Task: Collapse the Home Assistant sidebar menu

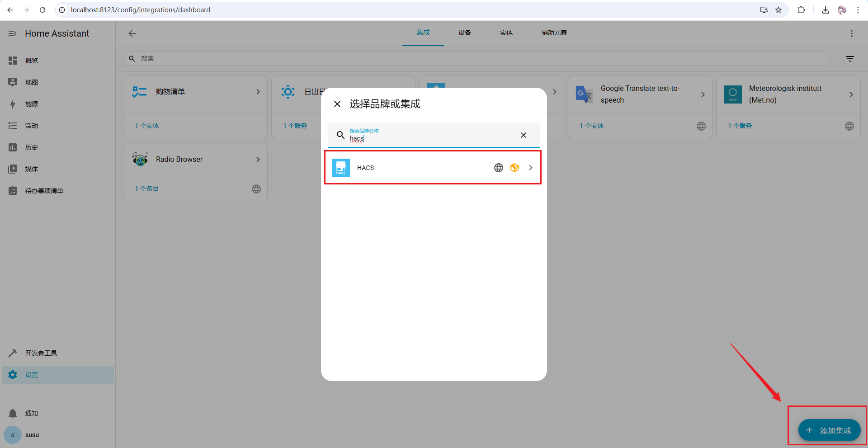Action: coord(13,33)
